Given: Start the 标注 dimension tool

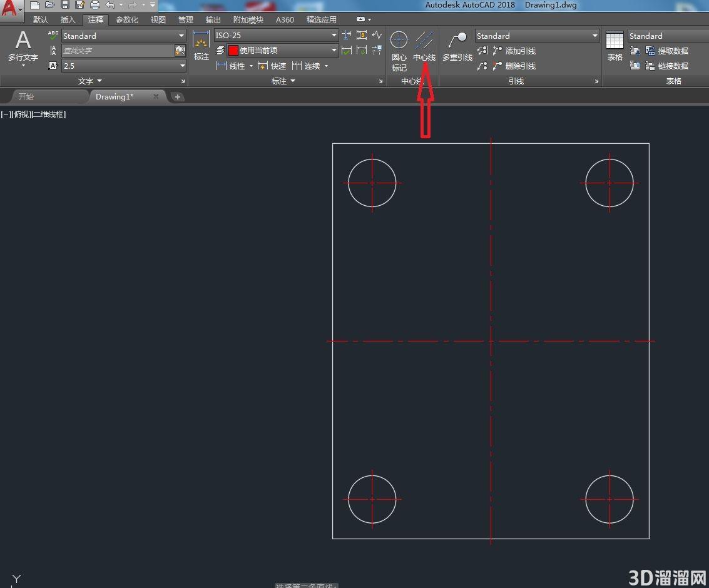Looking at the screenshot, I should (x=201, y=46).
